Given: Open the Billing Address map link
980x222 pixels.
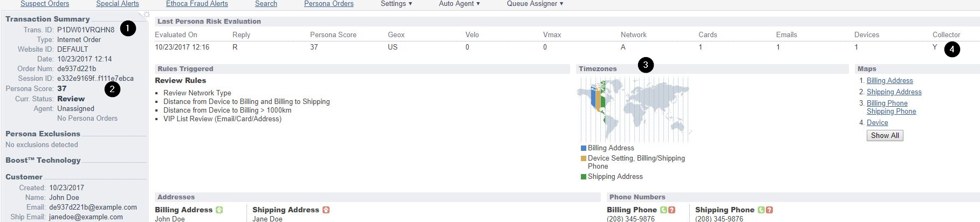Looking at the screenshot, I should 890,80.
